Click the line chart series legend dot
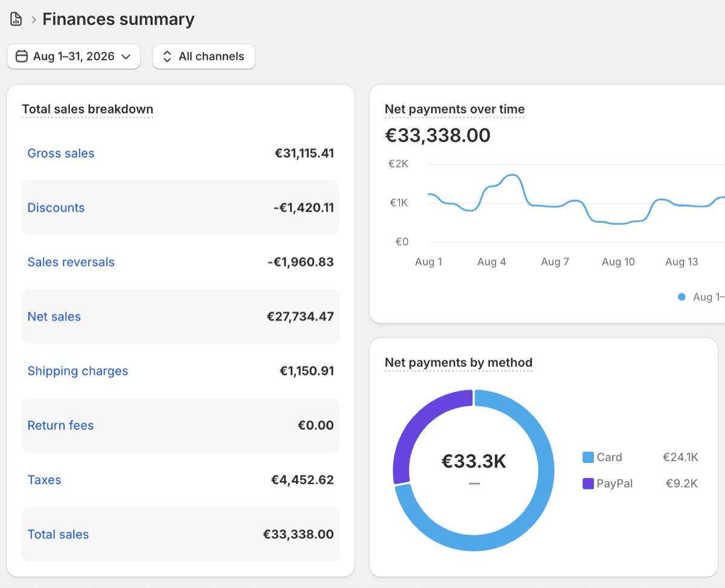725x588 pixels. tap(681, 297)
